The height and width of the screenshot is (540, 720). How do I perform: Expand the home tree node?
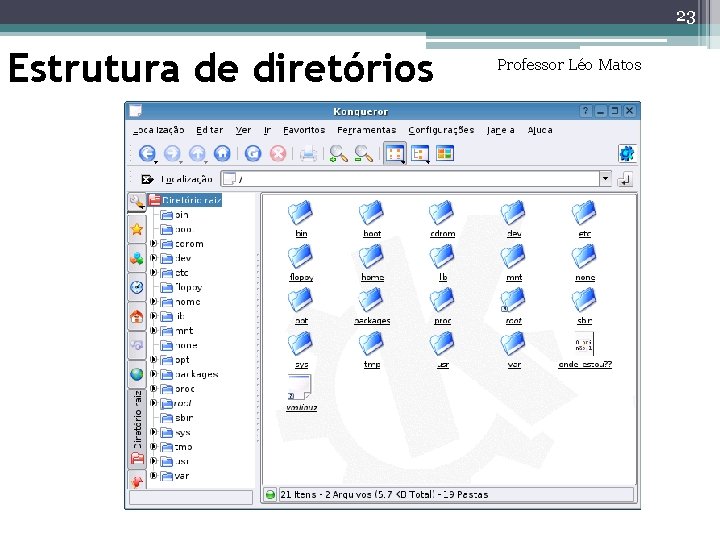click(154, 302)
